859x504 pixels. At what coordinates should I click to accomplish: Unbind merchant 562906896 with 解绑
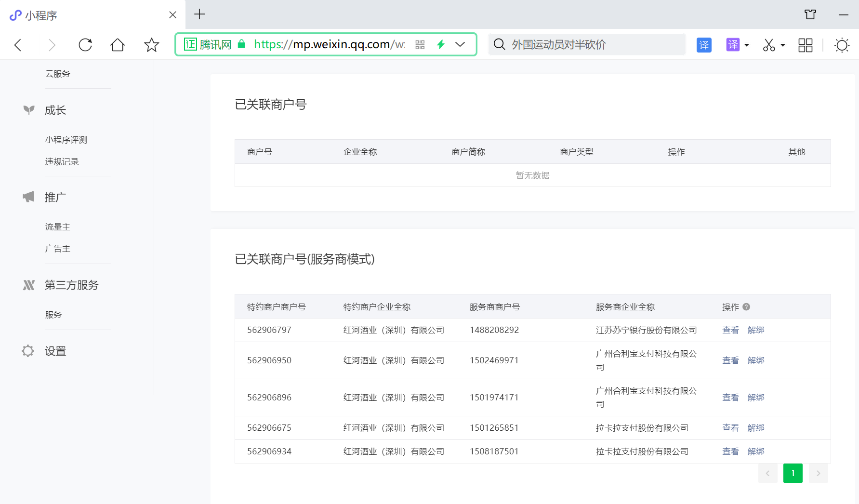[x=756, y=398]
